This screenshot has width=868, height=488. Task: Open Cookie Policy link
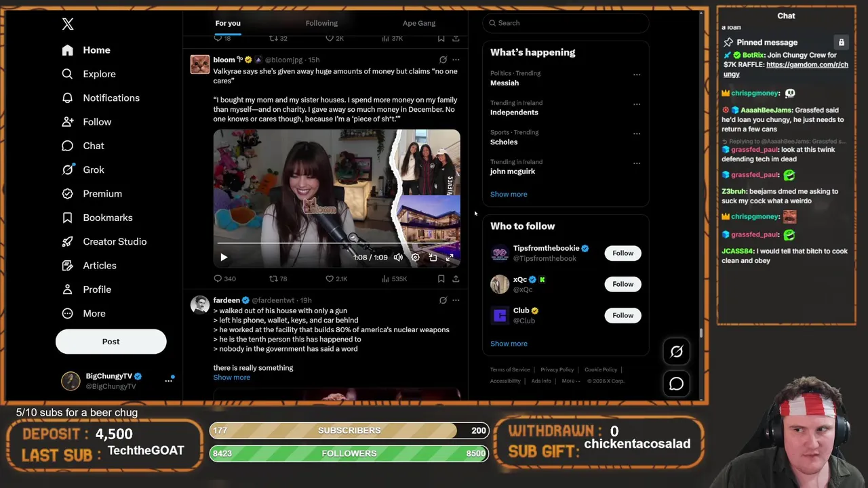pos(601,370)
